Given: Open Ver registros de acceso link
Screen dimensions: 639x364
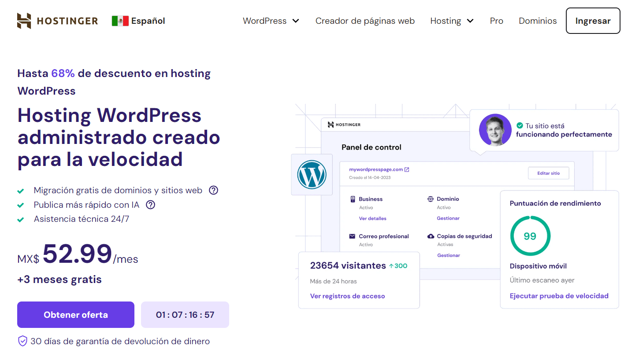Looking at the screenshot, I should pyautogui.click(x=347, y=296).
